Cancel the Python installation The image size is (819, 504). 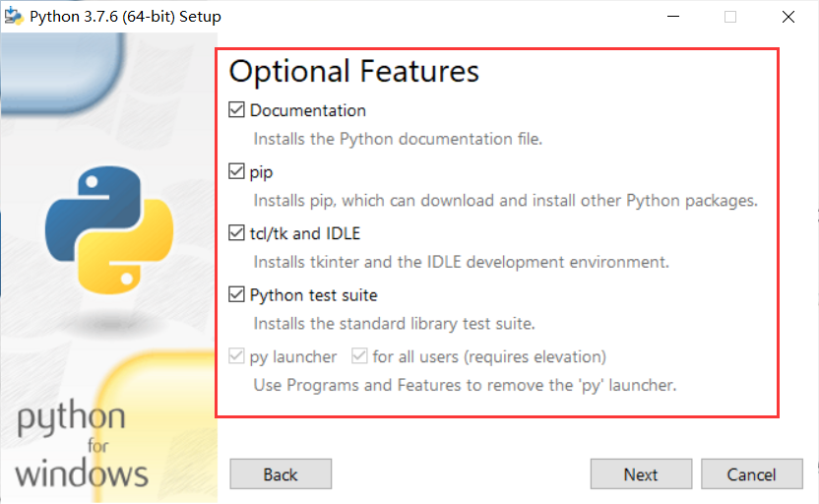click(x=752, y=473)
